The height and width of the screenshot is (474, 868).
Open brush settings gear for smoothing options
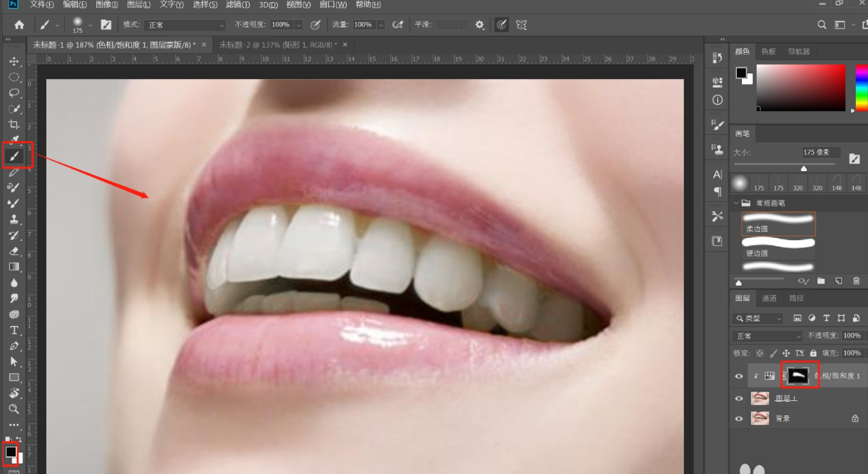[480, 25]
